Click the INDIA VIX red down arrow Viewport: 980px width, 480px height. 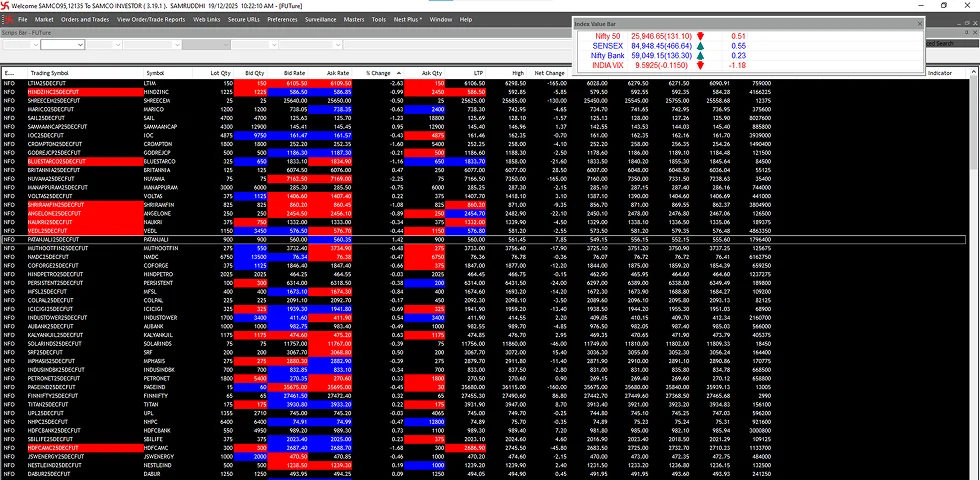coord(700,65)
